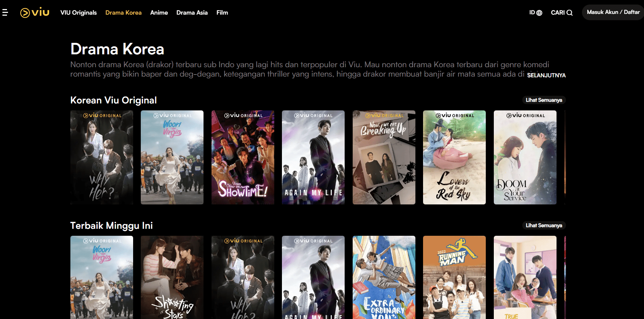The width and height of the screenshot is (644, 319).
Task: Open Running Man 2022 poster
Action: (x=454, y=277)
